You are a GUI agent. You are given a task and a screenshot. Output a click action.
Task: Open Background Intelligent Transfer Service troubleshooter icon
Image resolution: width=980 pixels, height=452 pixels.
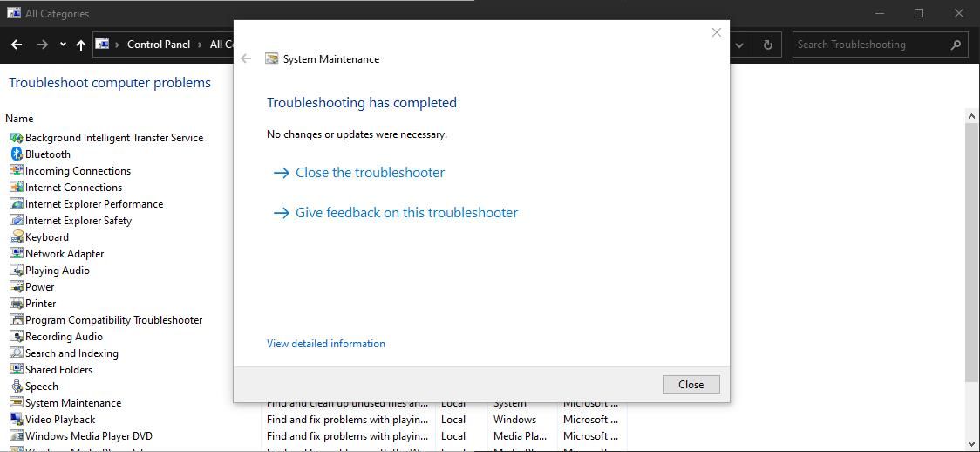tap(17, 138)
